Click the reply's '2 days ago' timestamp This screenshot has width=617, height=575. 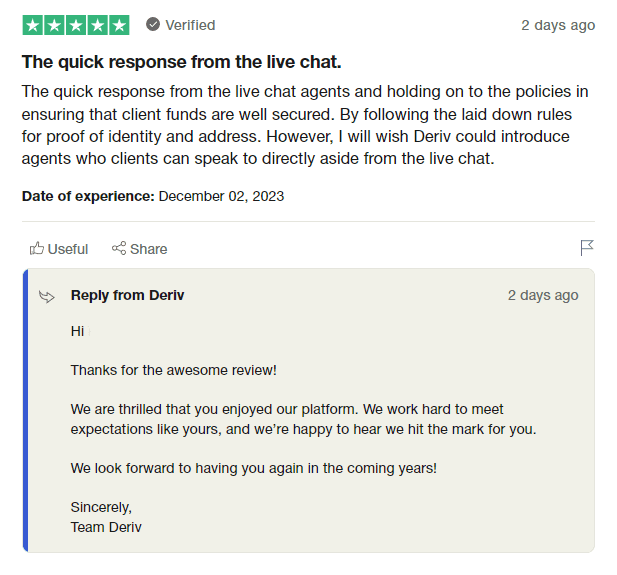[543, 295]
